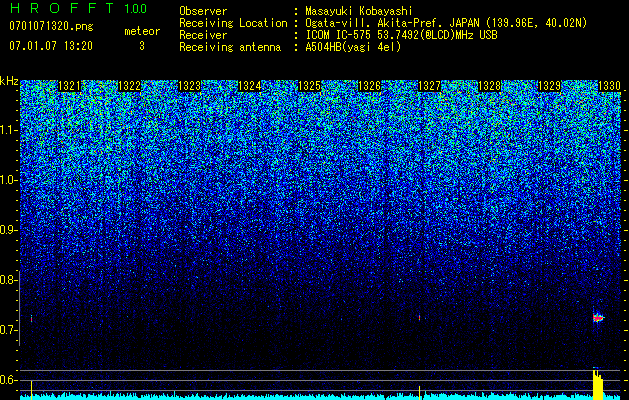The height and width of the screenshot is (400, 629).
Task: Click antenna text A504HB(yagi 4el)
Action: tap(353, 47)
